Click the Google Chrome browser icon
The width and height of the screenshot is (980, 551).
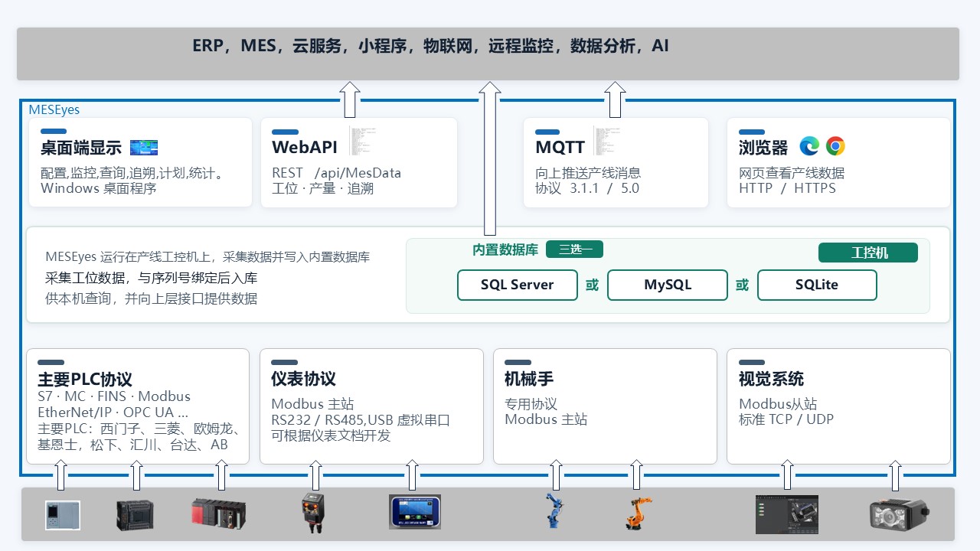tap(835, 146)
